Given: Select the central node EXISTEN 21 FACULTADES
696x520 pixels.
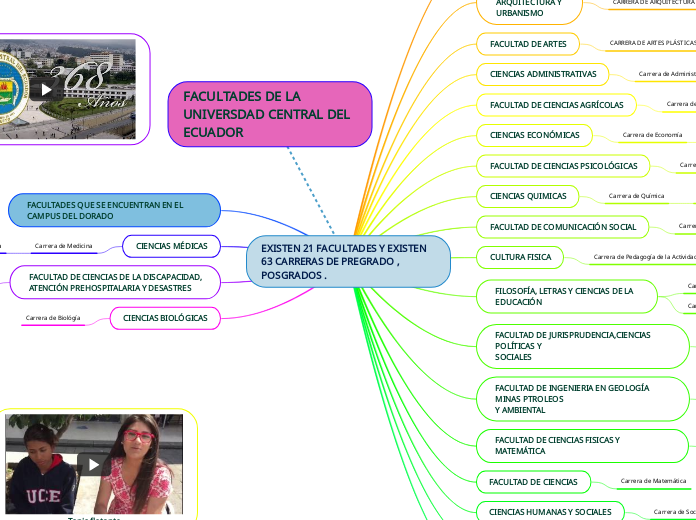Looking at the screenshot, I should click(348, 262).
